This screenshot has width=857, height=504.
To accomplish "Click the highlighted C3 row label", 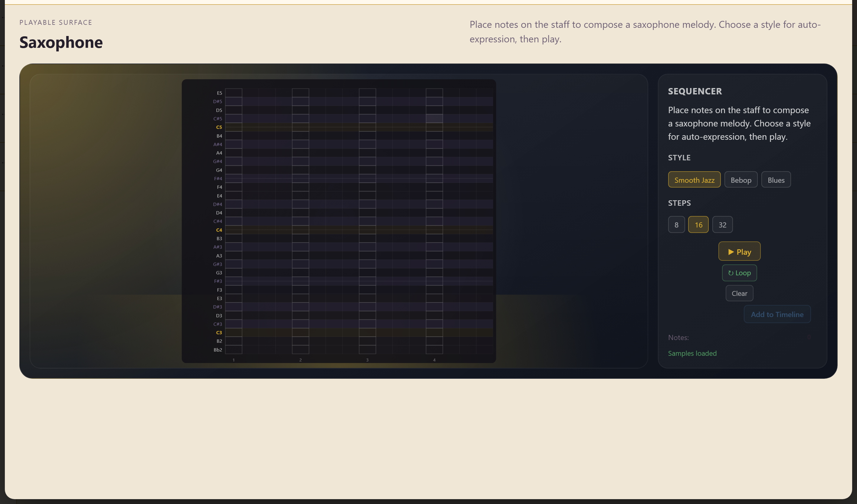I will point(219,332).
